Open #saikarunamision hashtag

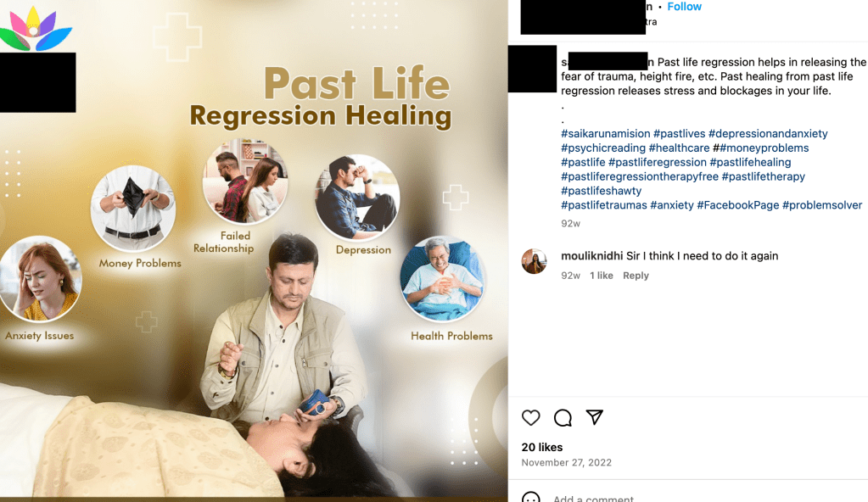pos(606,133)
